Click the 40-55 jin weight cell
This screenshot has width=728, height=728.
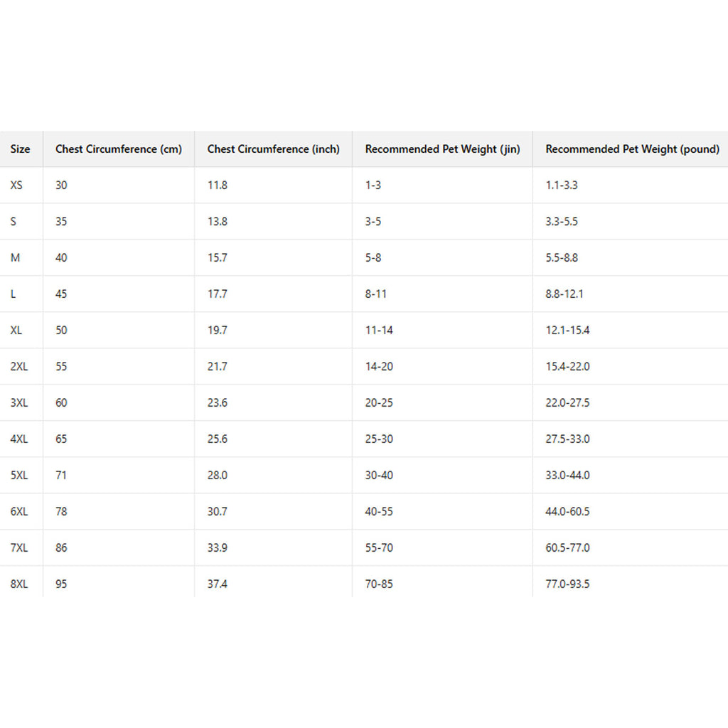379,511
